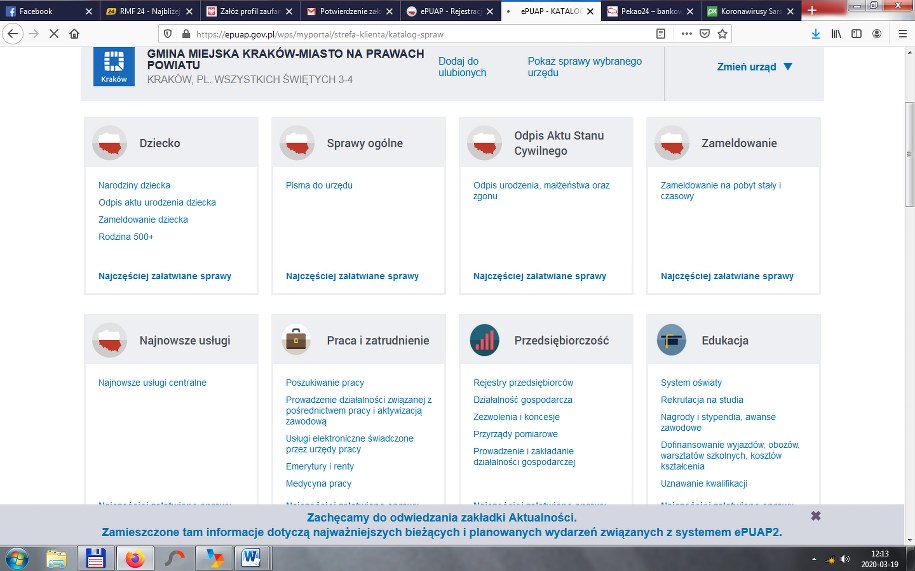The width and height of the screenshot is (915, 571).
Task: Click Najczęściej załatwiane sprawy under Dziecko
Action: pyautogui.click(x=165, y=276)
